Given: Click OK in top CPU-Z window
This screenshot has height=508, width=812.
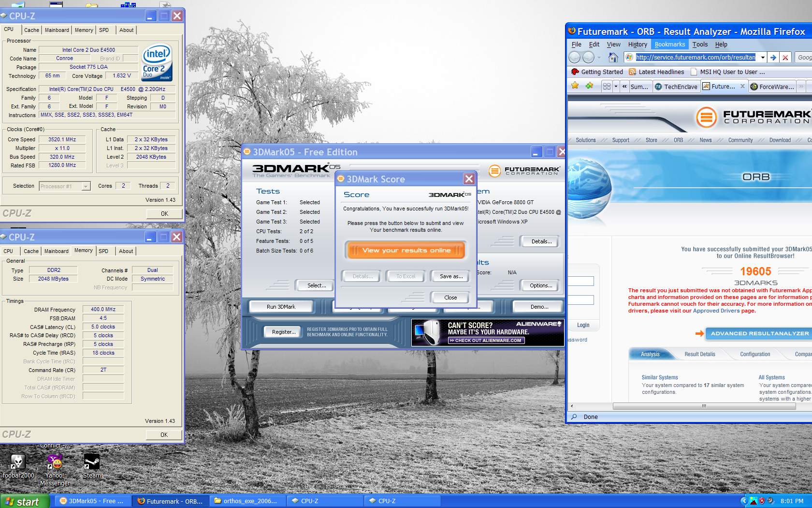Looking at the screenshot, I should [164, 213].
